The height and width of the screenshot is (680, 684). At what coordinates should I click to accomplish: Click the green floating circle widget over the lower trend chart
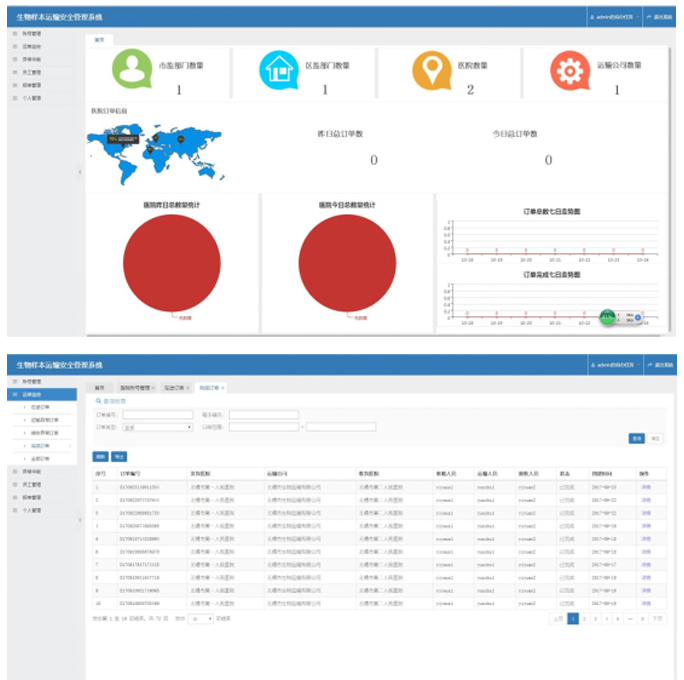click(x=608, y=317)
